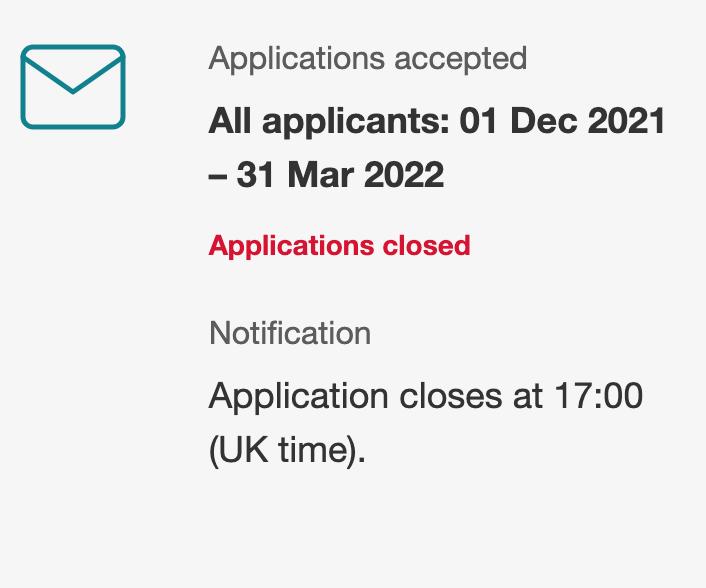
Task: Click the word closes in the notification text
Action: click(x=451, y=397)
